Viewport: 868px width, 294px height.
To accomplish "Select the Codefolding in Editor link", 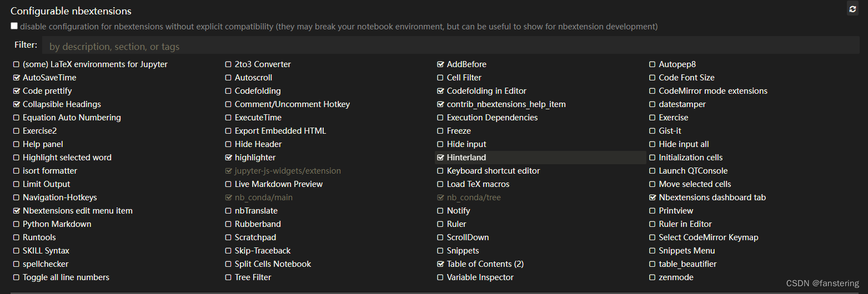I will click(x=486, y=91).
